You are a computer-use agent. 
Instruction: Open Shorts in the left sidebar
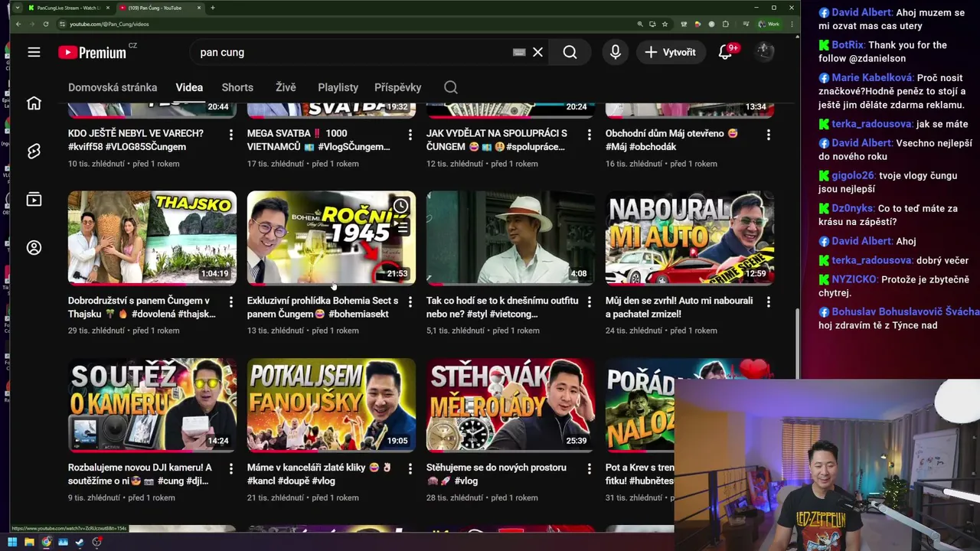coord(34,152)
